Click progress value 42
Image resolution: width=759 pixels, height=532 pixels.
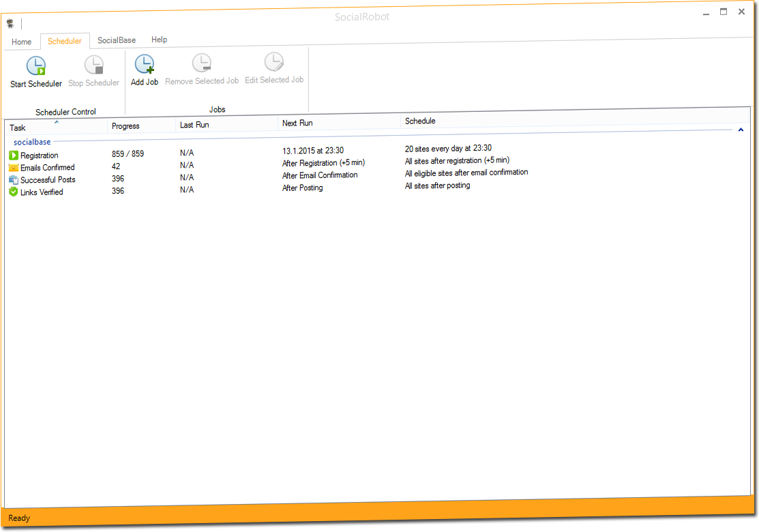116,166
